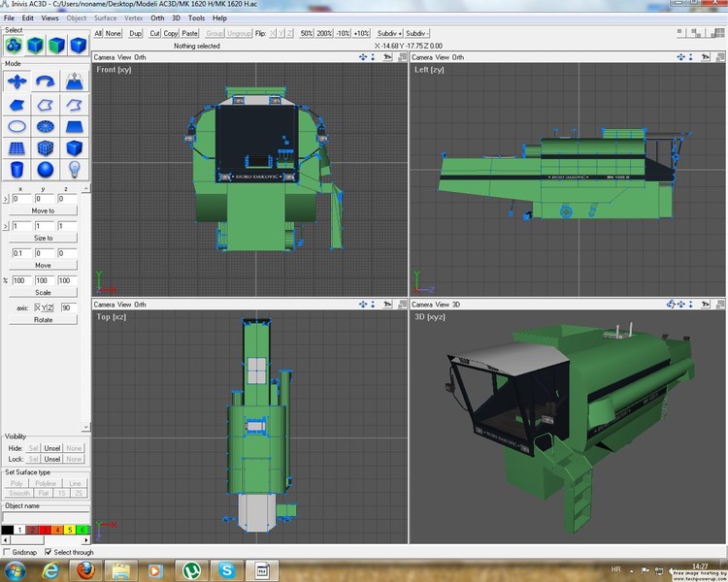Choose the Ellipse draw tool

tap(17, 126)
